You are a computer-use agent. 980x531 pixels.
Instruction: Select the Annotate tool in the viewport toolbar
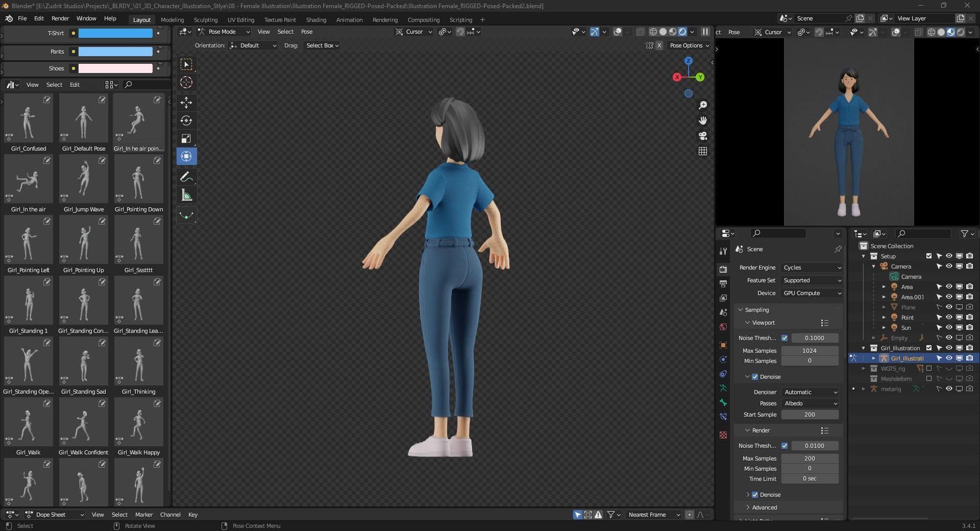pyautogui.click(x=186, y=177)
